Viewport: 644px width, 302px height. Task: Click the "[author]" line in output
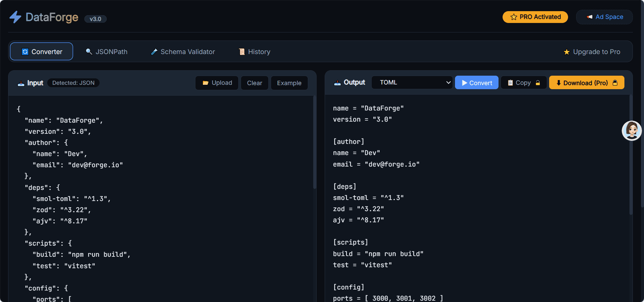[349, 142]
